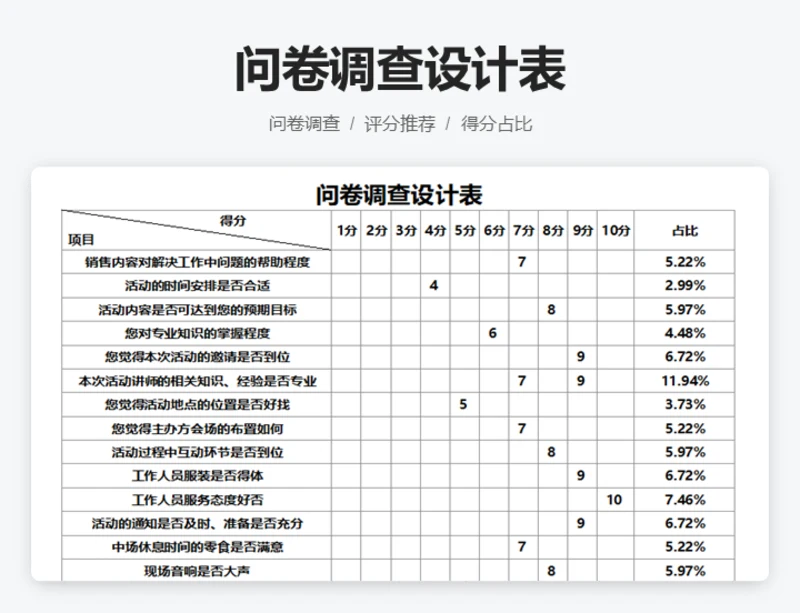Select the 项目 header label

[81, 239]
